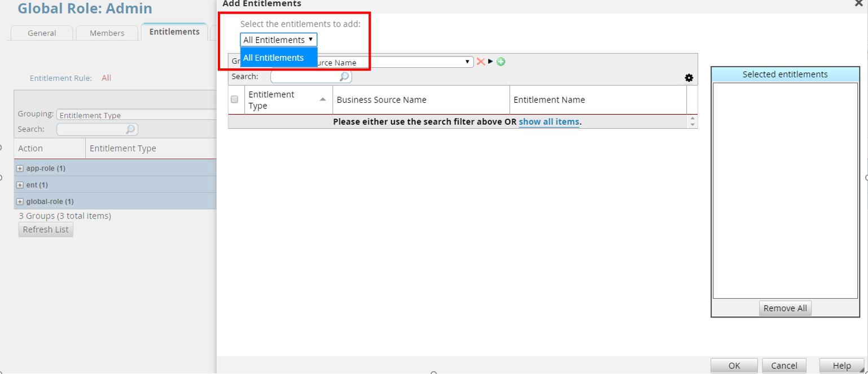Click the Refresh List button

46,229
